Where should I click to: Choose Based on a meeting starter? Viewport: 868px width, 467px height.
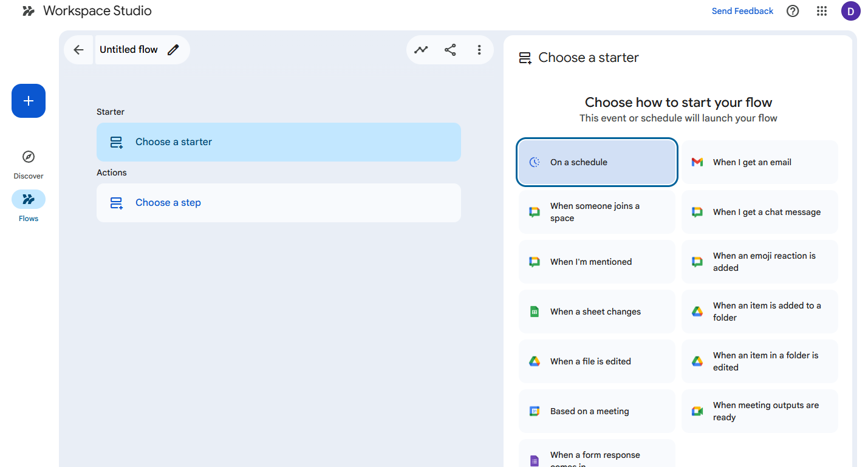coord(597,411)
